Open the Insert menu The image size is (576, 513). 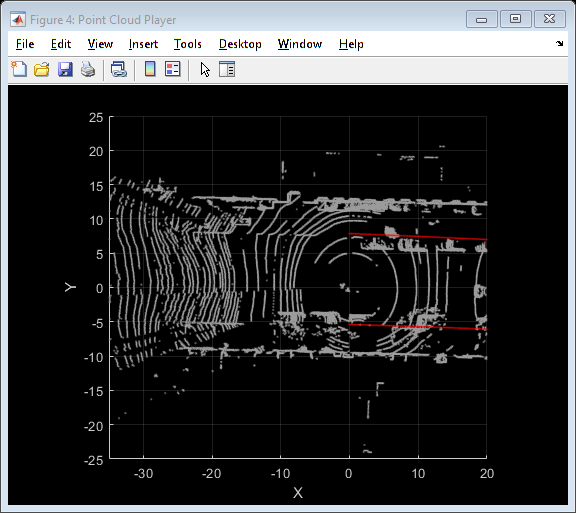point(143,44)
